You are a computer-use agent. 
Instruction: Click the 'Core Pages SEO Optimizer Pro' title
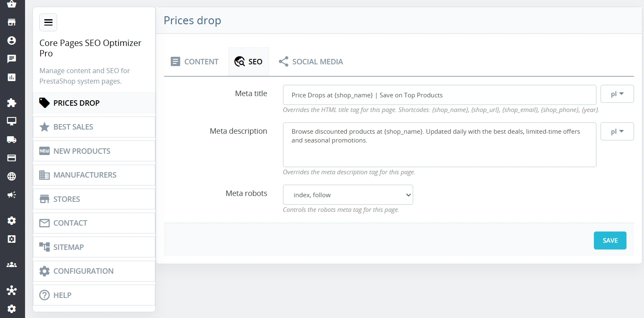(x=91, y=48)
